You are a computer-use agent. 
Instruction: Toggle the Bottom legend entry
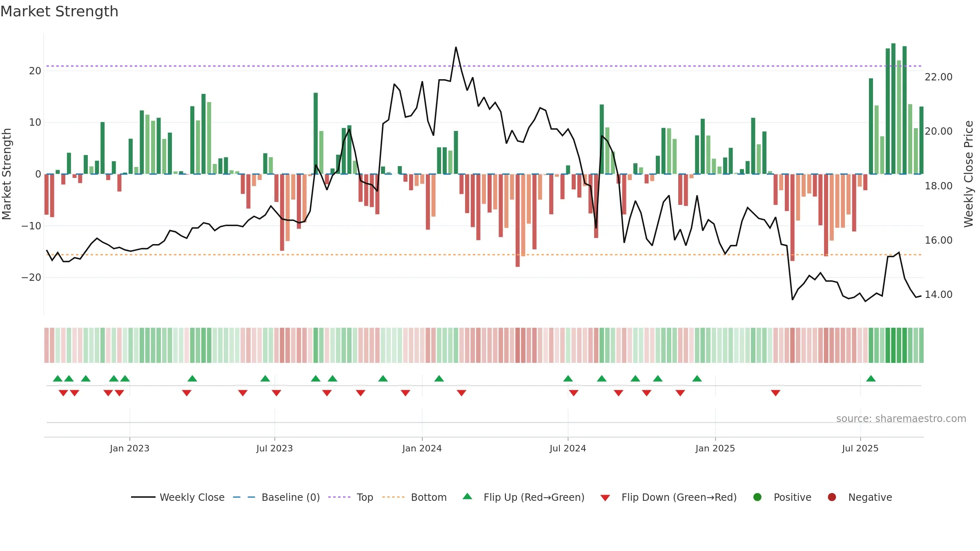tap(414, 497)
